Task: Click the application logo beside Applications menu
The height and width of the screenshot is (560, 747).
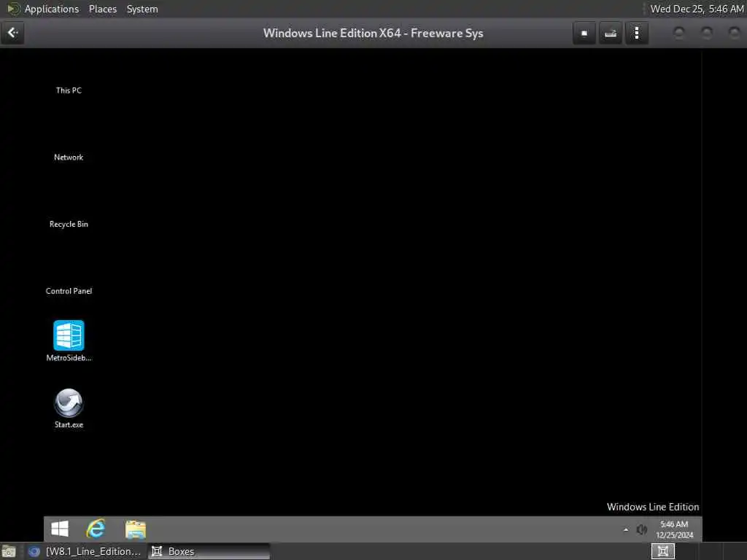Action: (x=13, y=9)
